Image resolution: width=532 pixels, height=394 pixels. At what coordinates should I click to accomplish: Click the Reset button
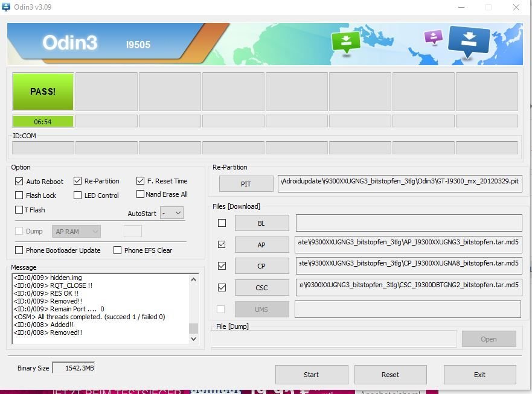click(x=391, y=375)
